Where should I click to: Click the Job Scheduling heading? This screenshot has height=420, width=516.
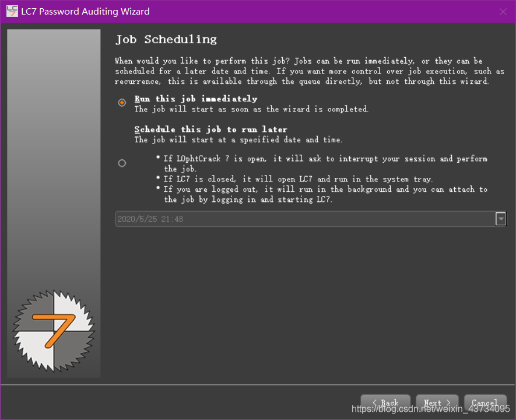[166, 40]
